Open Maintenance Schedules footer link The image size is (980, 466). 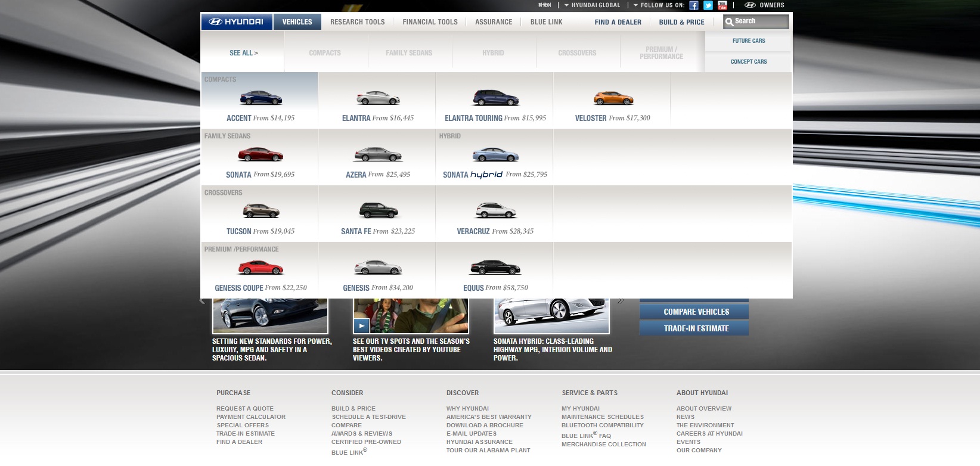[x=603, y=417]
